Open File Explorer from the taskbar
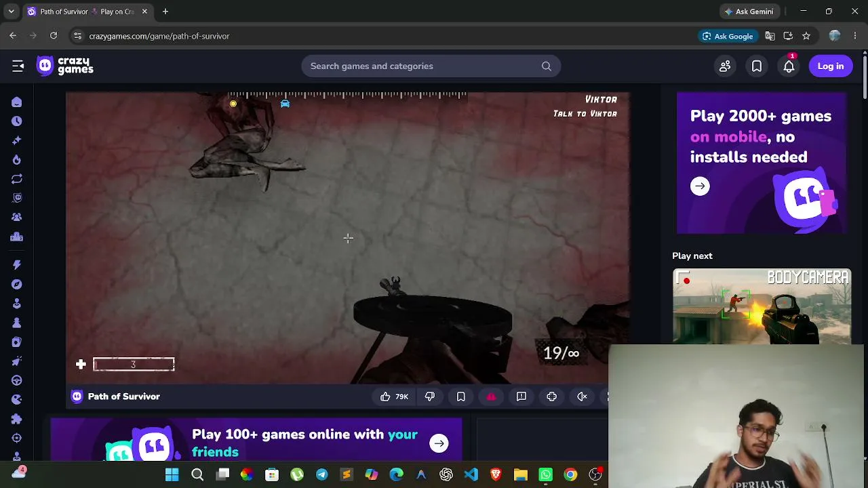The height and width of the screenshot is (488, 868). pyautogui.click(x=521, y=474)
